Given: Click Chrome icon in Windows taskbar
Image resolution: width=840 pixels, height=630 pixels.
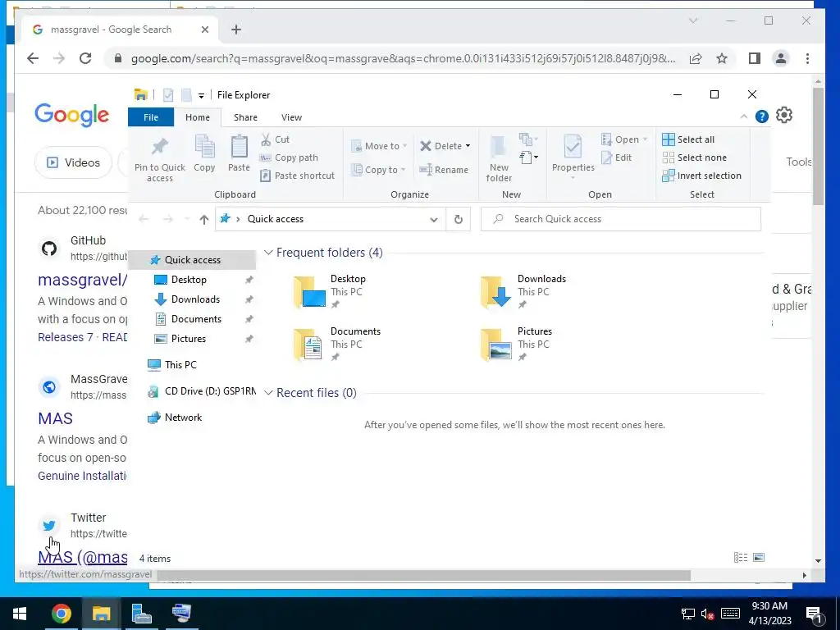Looking at the screenshot, I should (x=61, y=614).
